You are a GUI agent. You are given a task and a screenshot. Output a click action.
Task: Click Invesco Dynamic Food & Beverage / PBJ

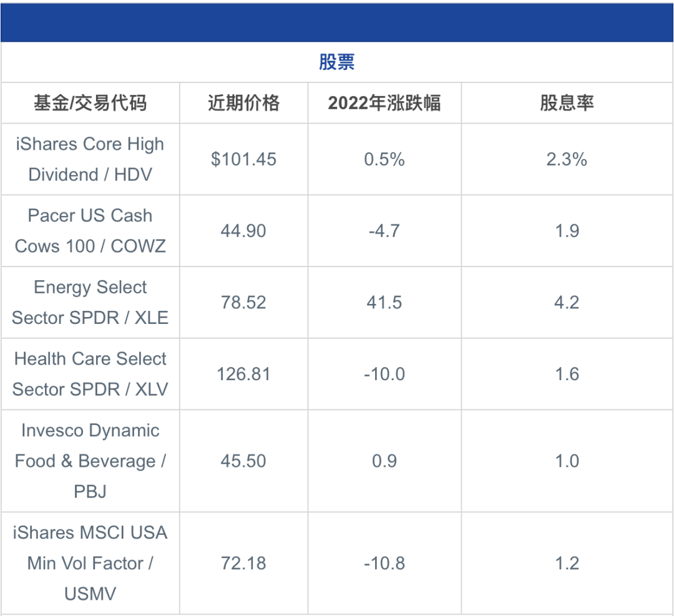coord(90,461)
